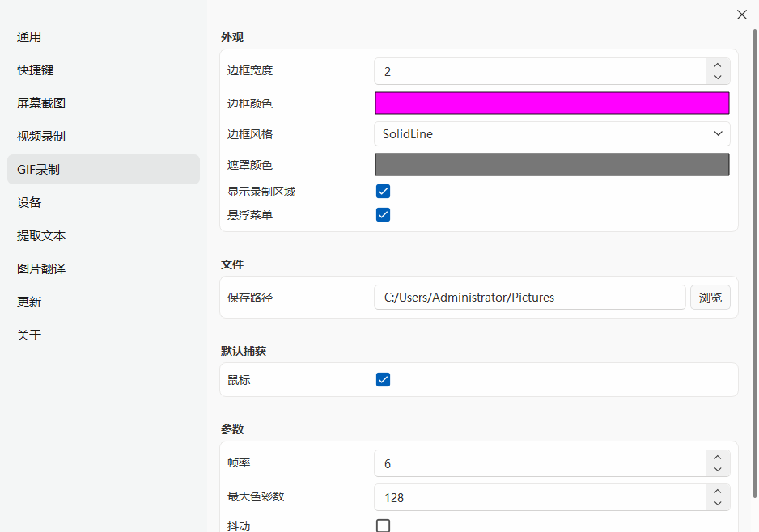Change the magenta 边框颜色 swatch
This screenshot has width=759, height=532.
pyautogui.click(x=551, y=103)
